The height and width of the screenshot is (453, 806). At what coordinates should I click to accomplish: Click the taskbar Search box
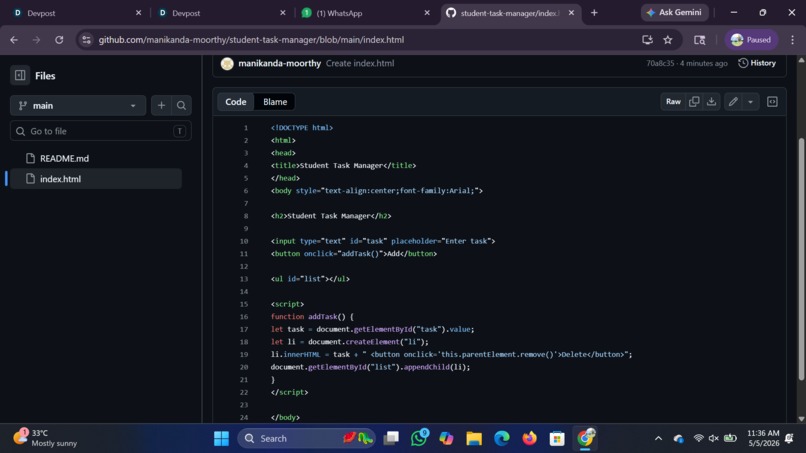pos(306,439)
